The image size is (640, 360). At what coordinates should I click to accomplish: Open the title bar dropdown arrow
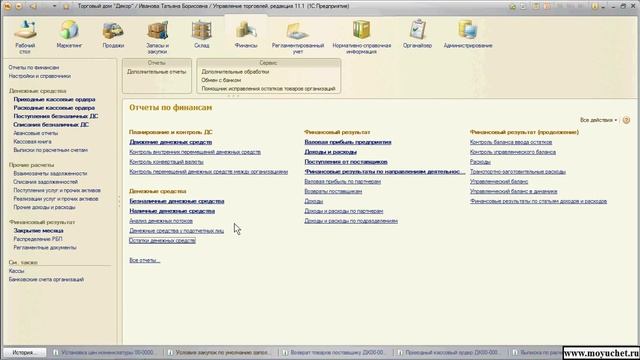[x=54, y=6]
